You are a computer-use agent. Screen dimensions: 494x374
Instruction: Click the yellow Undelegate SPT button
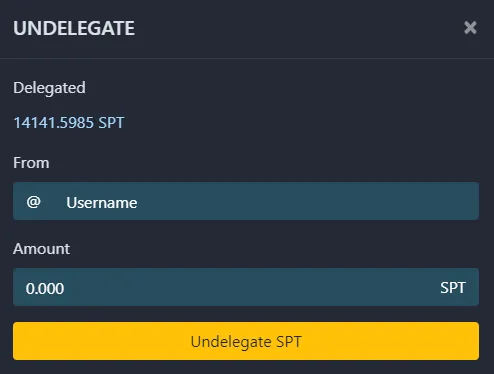[246, 341]
